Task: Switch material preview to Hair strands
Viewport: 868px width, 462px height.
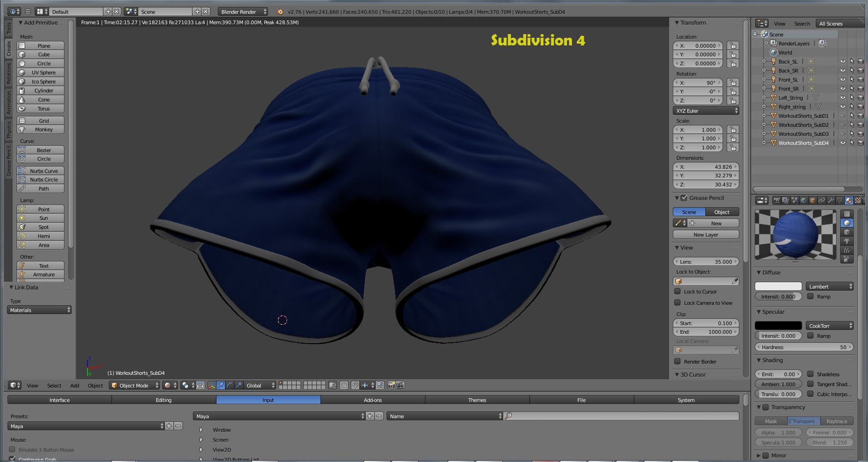Action: [x=847, y=250]
